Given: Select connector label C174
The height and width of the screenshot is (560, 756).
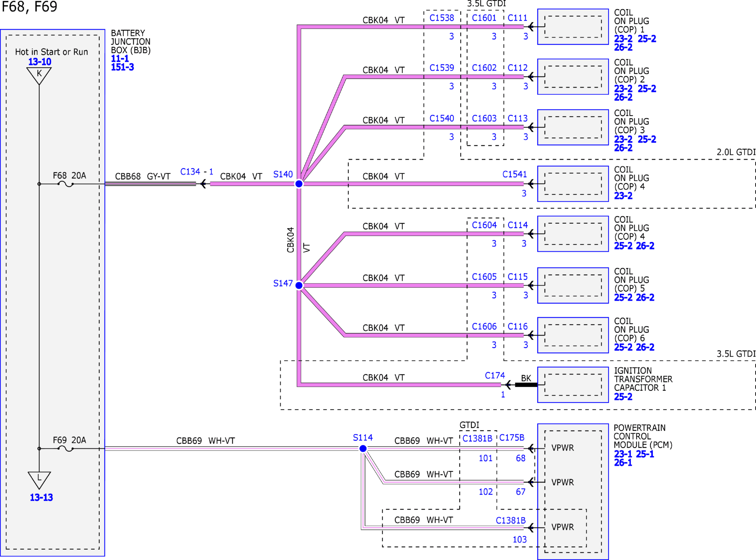Looking at the screenshot, I should [495, 375].
